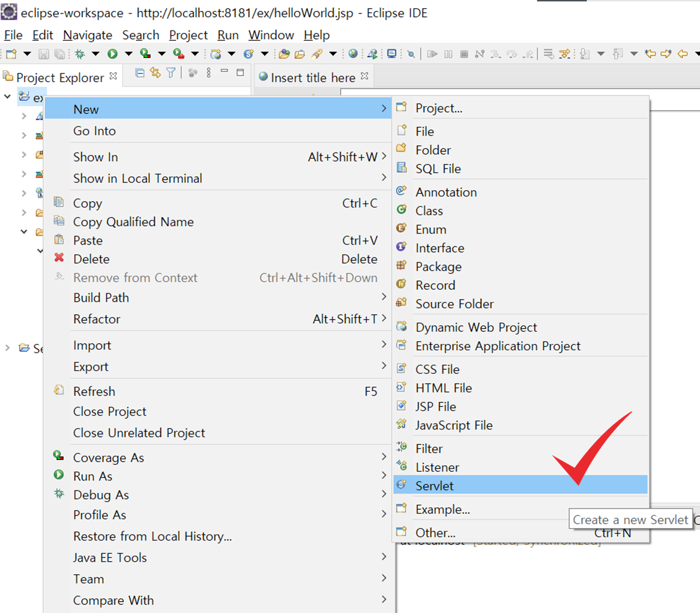Viewport: 700px width, 613px height.
Task: Open the Project menu
Action: tap(188, 35)
